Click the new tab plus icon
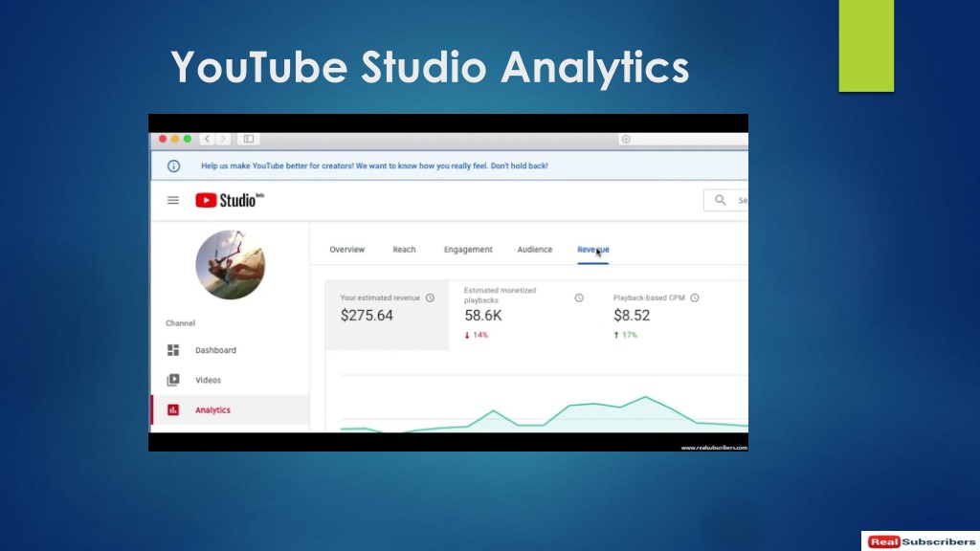 [626, 139]
